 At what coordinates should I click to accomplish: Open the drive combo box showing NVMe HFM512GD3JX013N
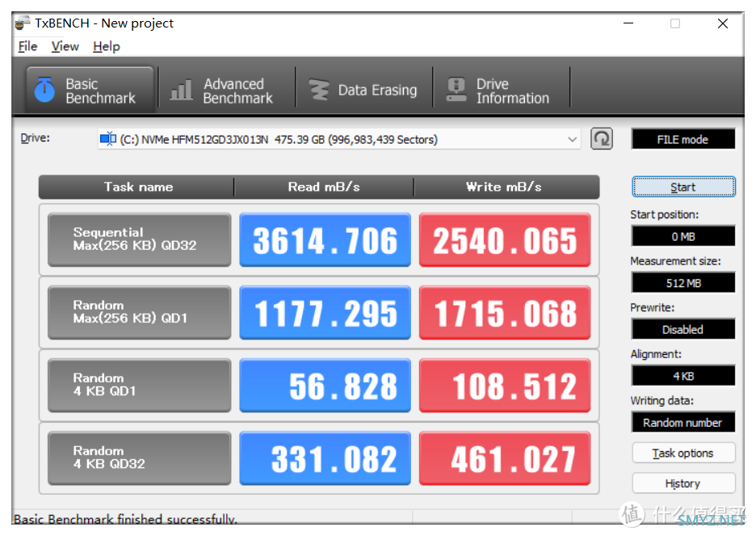(x=339, y=139)
